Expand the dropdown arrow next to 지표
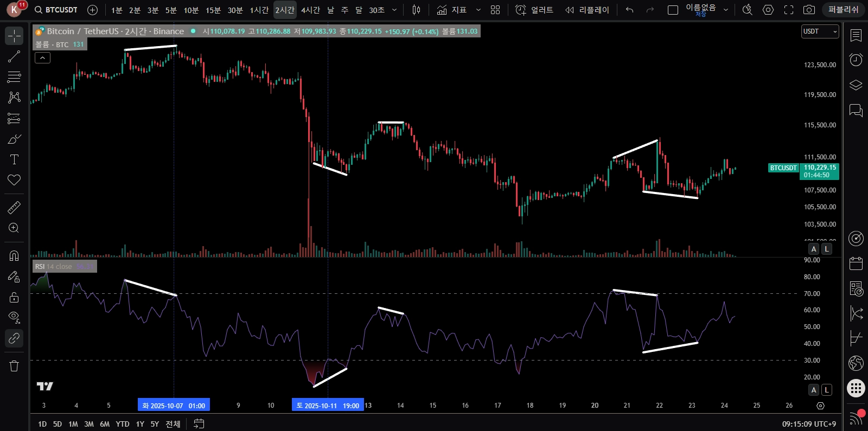Screen dimensions: 868x431 tap(478, 10)
